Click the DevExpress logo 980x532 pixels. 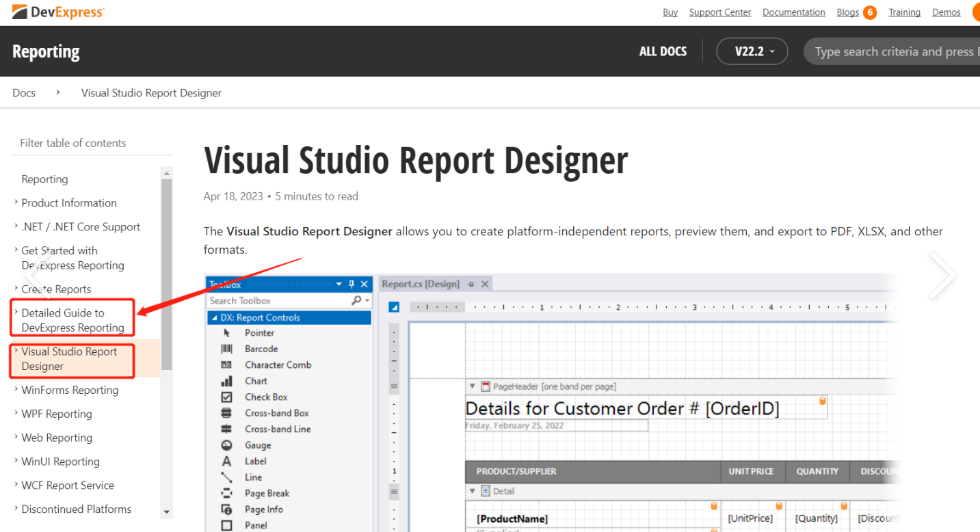(58, 12)
